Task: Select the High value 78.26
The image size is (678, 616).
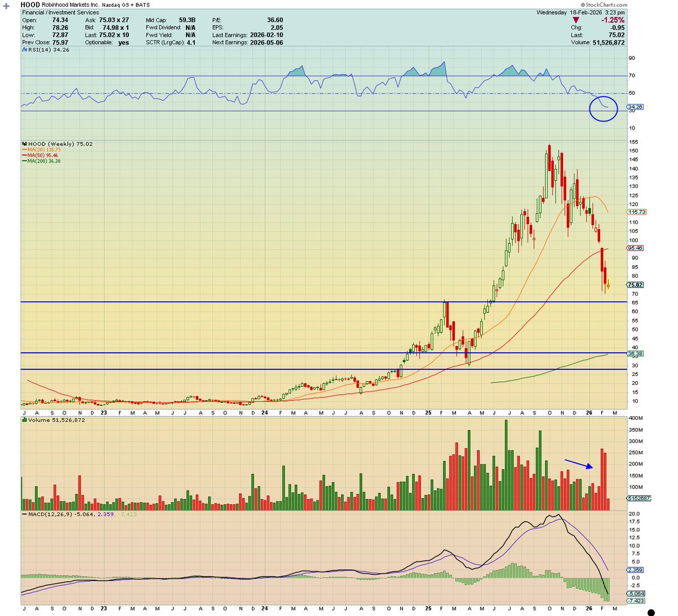Action: tap(60, 28)
